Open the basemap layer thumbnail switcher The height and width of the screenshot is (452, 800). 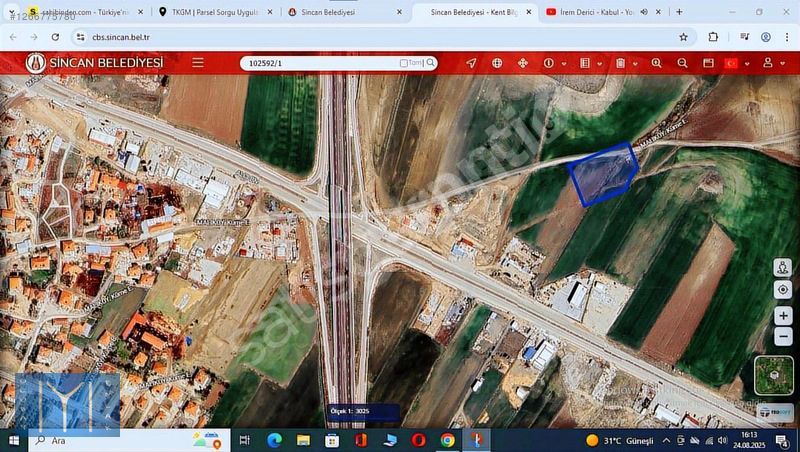(773, 375)
